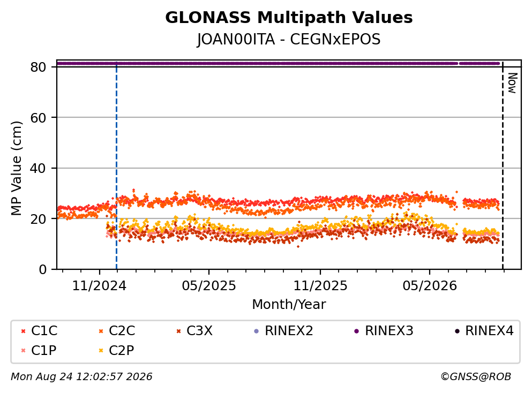
Task: Click the 60 y-axis tick label
Action: 38,118
